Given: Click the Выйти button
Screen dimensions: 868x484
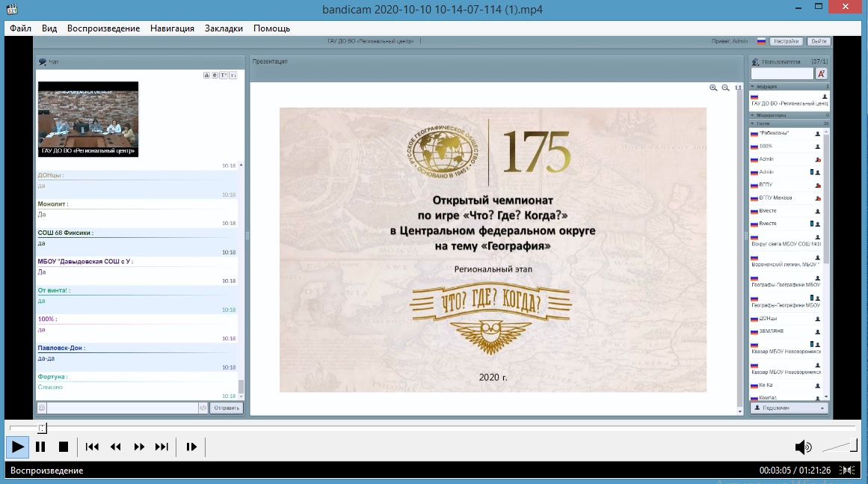Looking at the screenshot, I should pyautogui.click(x=819, y=41).
